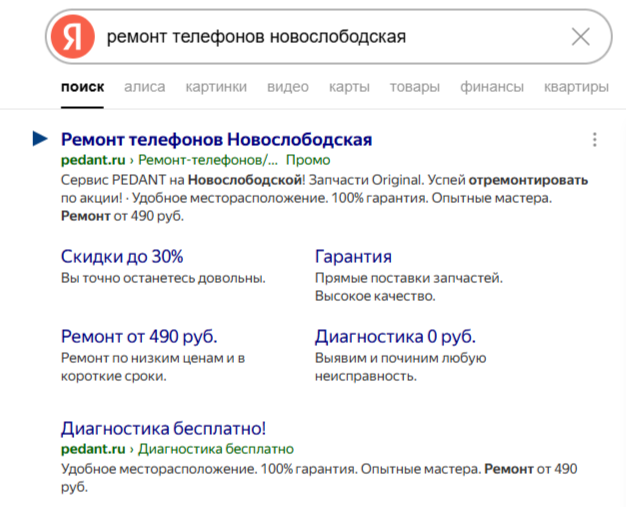This screenshot has width=626, height=507.
Task: Switch to the алиса tab
Action: point(145,87)
